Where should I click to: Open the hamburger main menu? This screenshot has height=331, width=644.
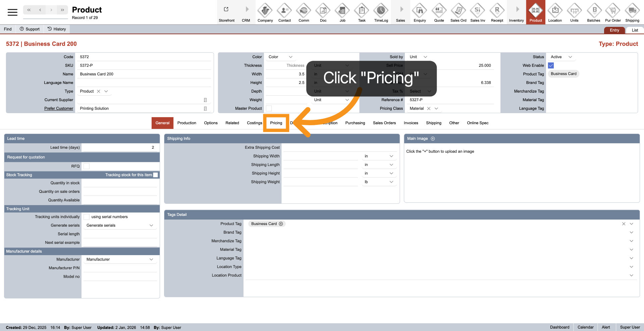click(12, 12)
